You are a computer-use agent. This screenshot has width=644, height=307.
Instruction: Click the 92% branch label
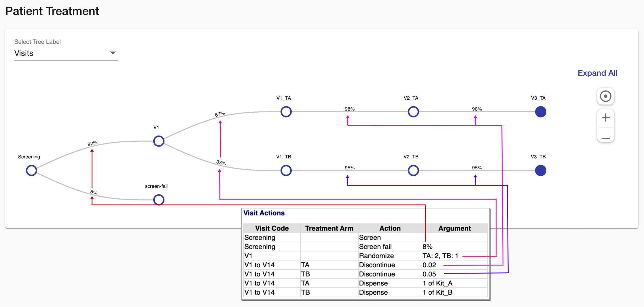click(92, 143)
